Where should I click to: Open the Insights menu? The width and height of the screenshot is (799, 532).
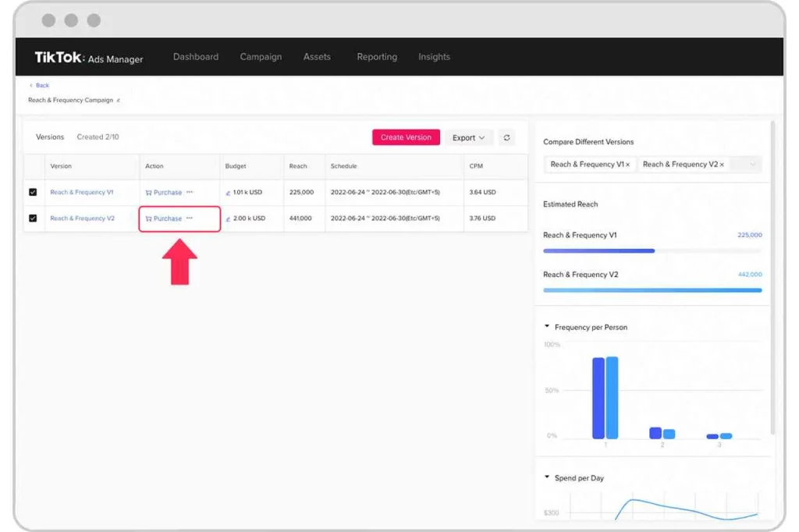tap(434, 57)
